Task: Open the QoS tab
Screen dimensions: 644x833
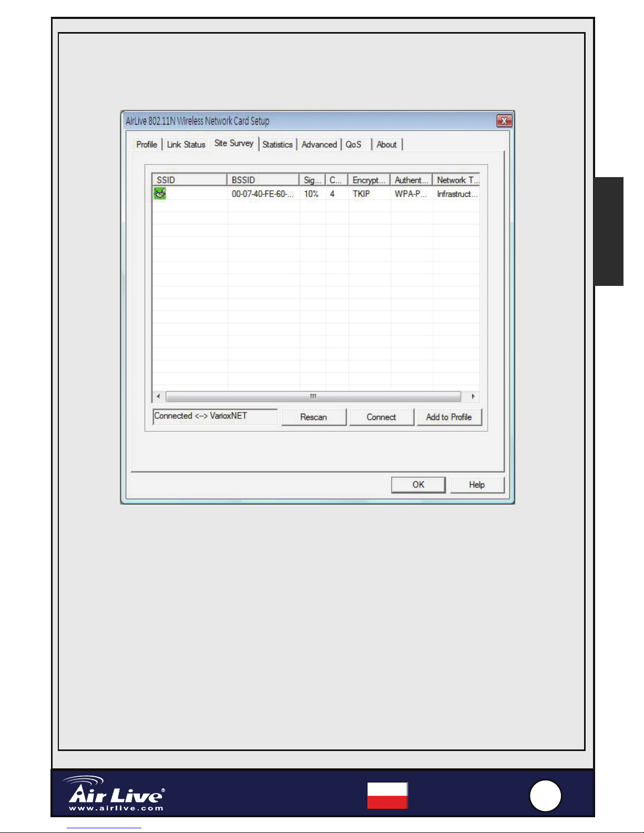Action: click(x=354, y=145)
